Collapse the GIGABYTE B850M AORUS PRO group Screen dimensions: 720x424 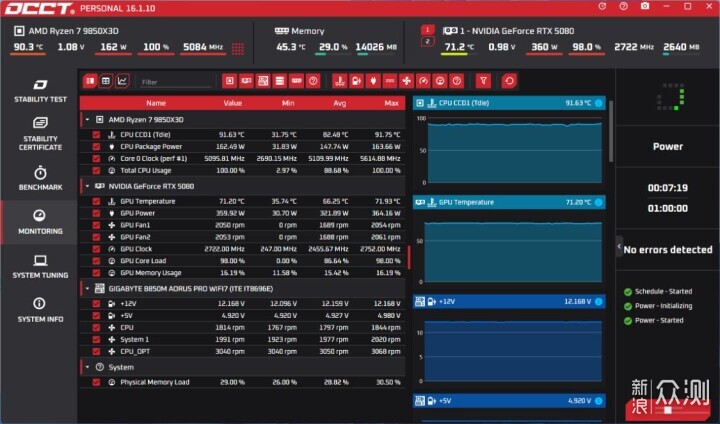pyautogui.click(x=87, y=288)
